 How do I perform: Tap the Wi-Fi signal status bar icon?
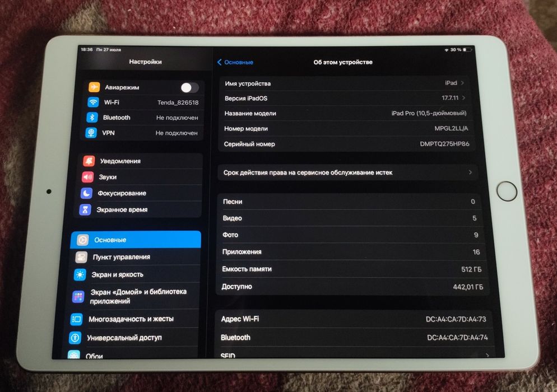tap(447, 50)
